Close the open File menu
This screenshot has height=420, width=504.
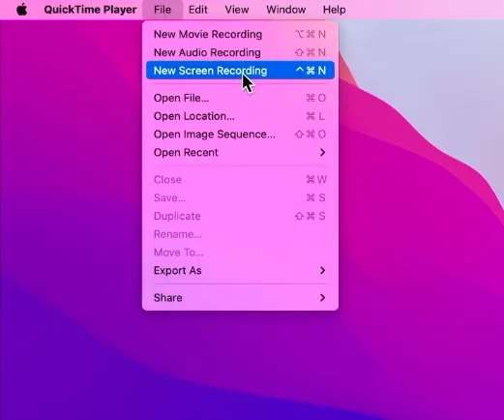[x=163, y=10]
